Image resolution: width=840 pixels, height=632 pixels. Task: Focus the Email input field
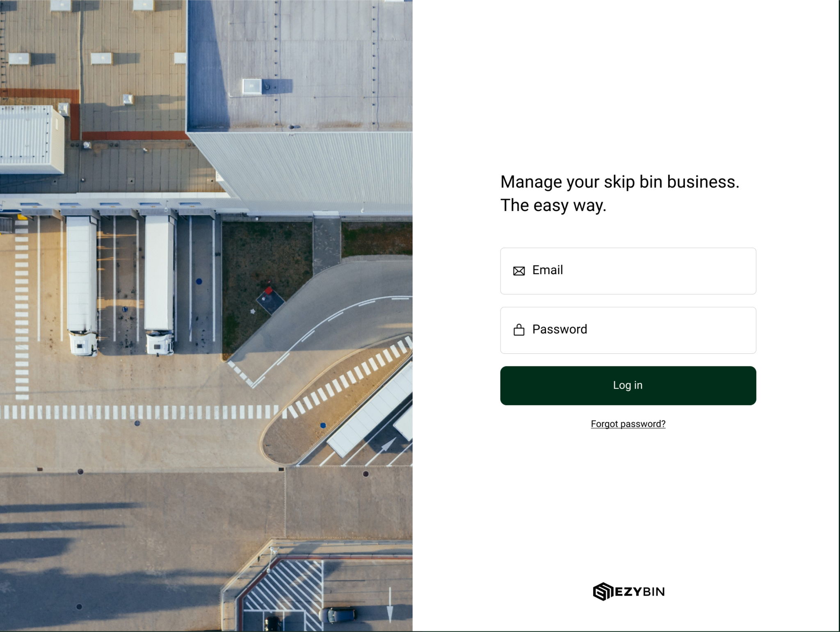tap(628, 271)
